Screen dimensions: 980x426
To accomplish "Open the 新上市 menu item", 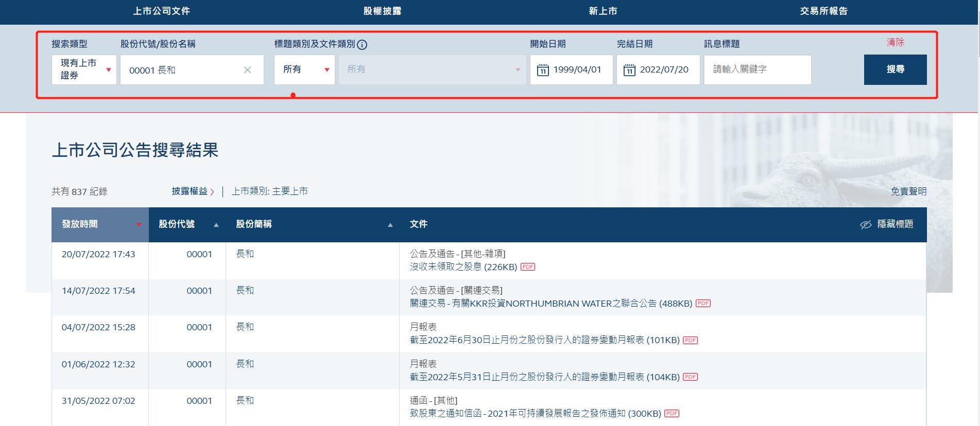I will [603, 11].
